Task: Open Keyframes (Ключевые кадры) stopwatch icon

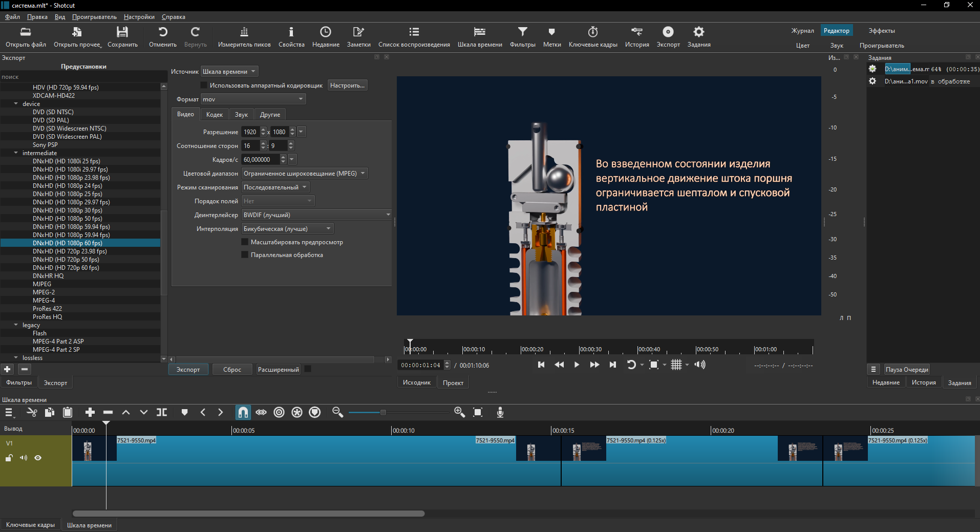Action: [592, 32]
